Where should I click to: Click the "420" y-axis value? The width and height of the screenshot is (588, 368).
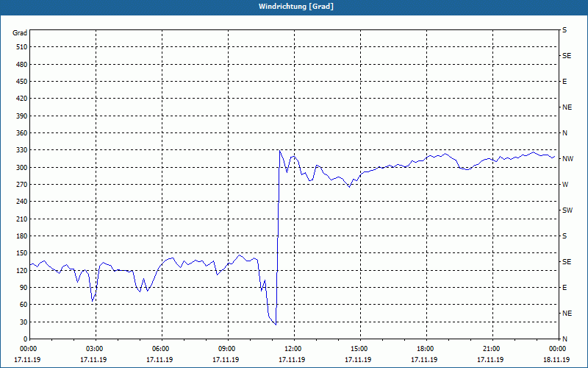coord(22,99)
